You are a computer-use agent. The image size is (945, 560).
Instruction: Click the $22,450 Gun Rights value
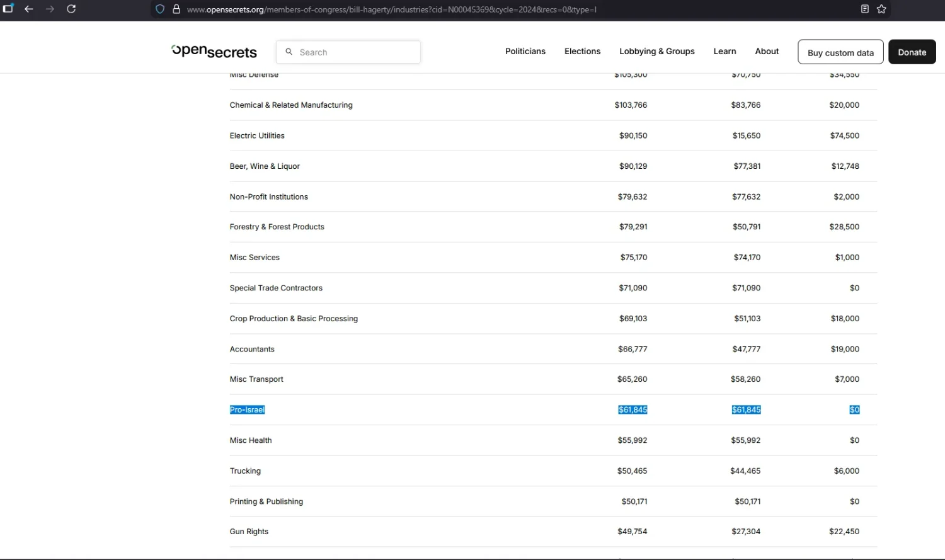(844, 532)
